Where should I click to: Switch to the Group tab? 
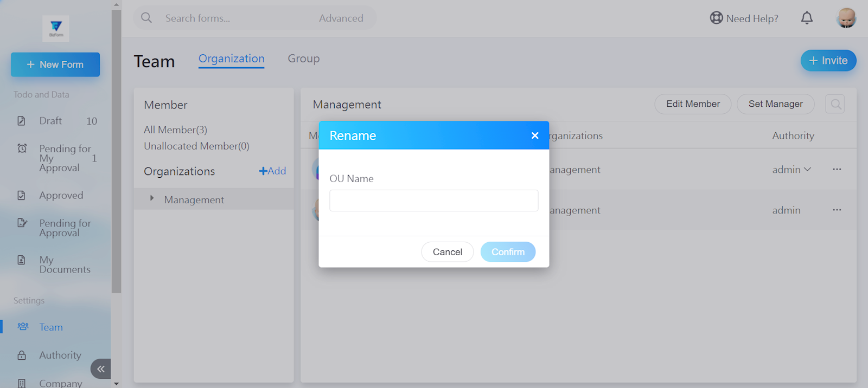[303, 59]
